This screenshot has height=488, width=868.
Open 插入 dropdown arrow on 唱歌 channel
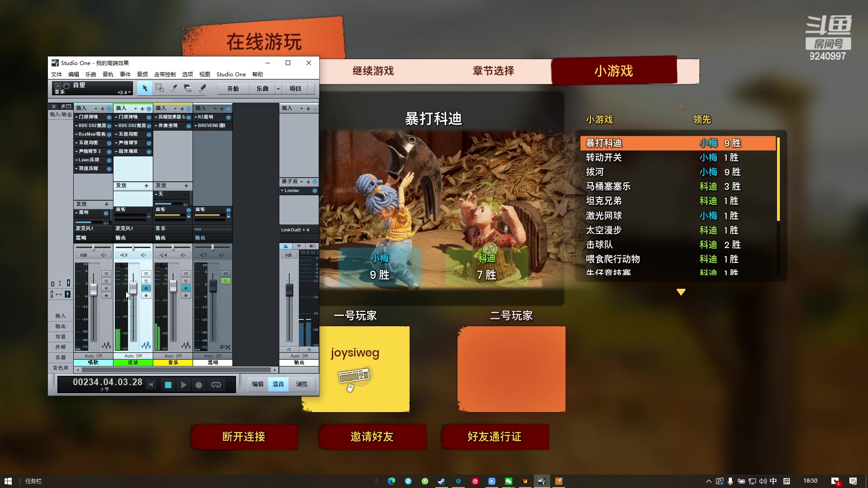coord(95,108)
